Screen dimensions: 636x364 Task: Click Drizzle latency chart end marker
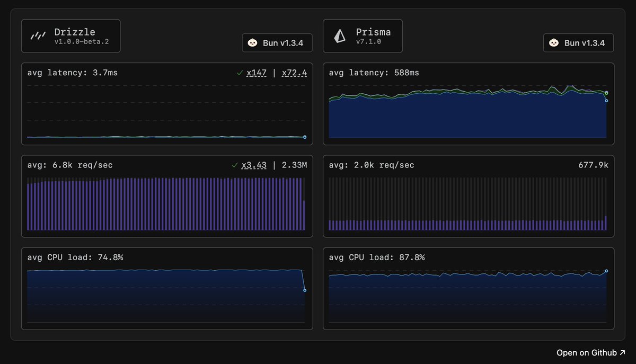click(305, 137)
